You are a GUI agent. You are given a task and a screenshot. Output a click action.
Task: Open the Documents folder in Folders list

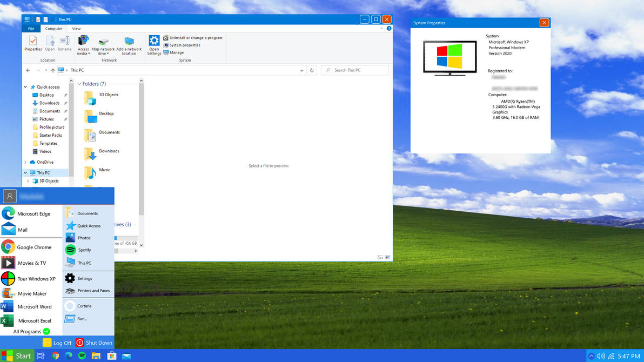tap(102, 135)
